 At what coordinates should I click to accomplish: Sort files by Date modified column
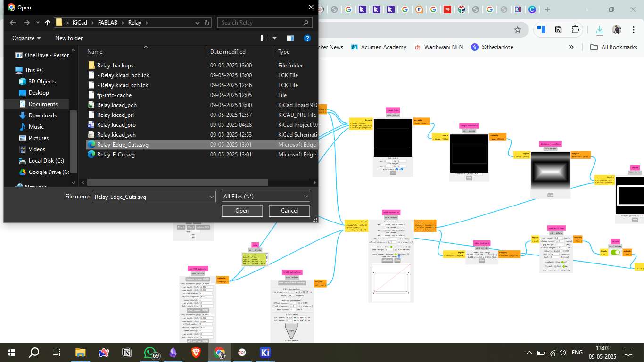(x=240, y=52)
